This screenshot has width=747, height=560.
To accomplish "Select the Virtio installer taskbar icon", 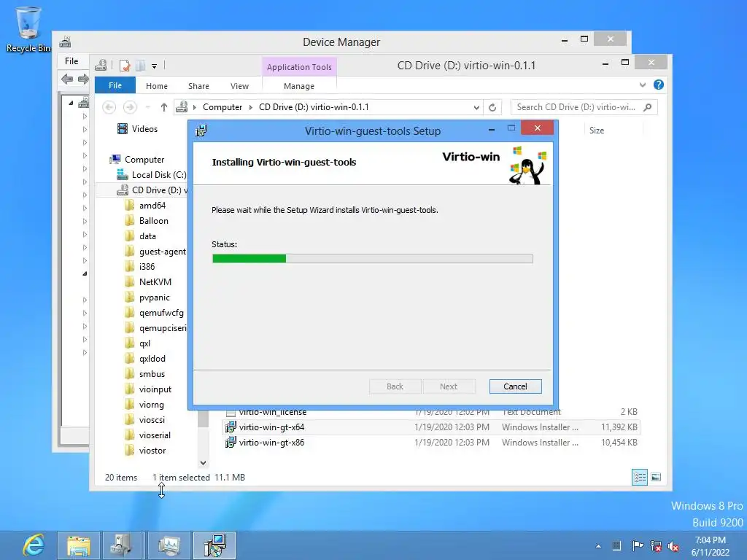I will click(x=214, y=545).
